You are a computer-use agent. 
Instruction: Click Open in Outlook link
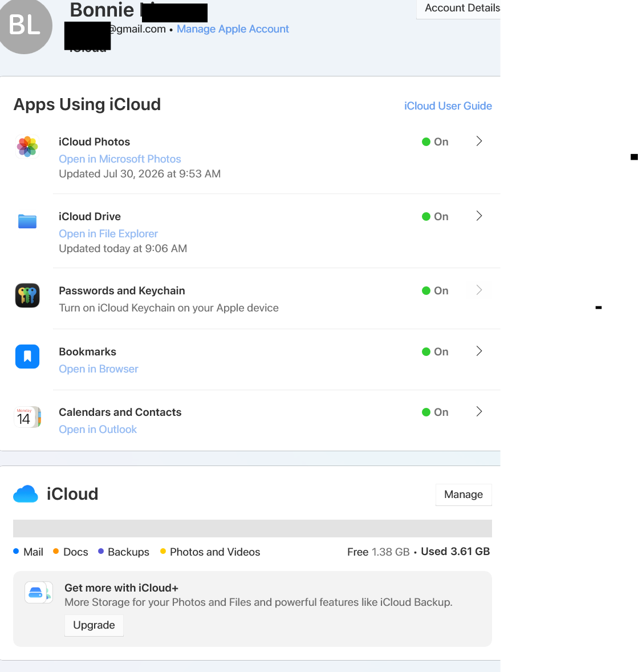(x=97, y=430)
